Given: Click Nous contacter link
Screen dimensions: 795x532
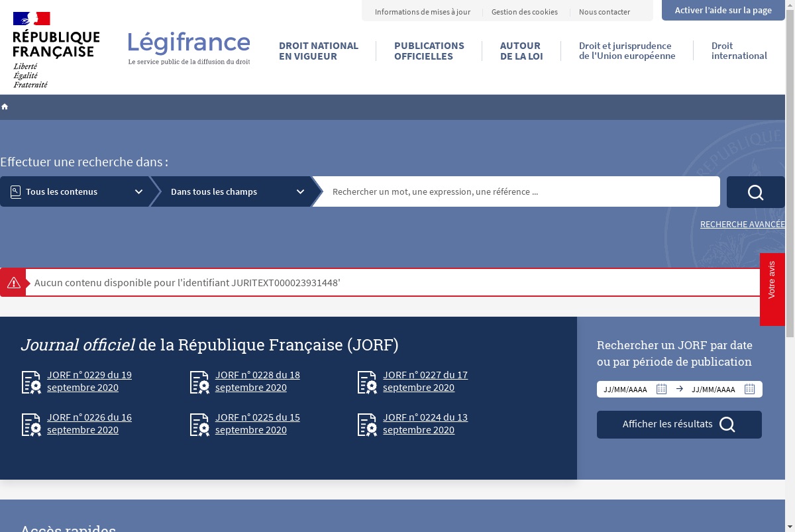Looking at the screenshot, I should pyautogui.click(x=604, y=12).
